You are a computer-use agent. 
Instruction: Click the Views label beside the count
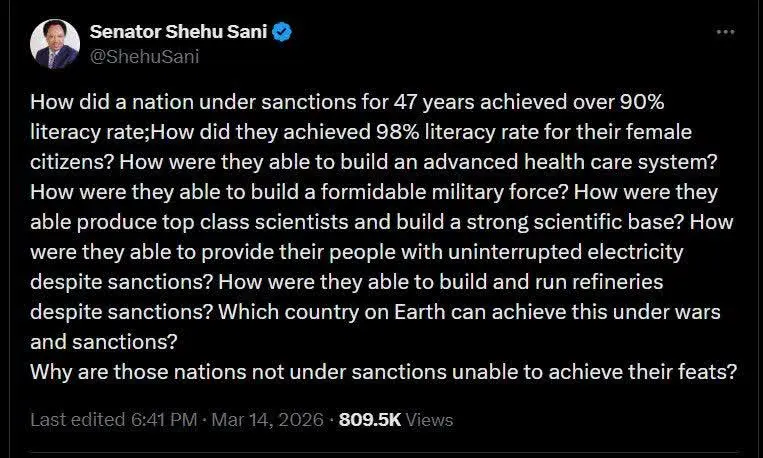click(430, 419)
